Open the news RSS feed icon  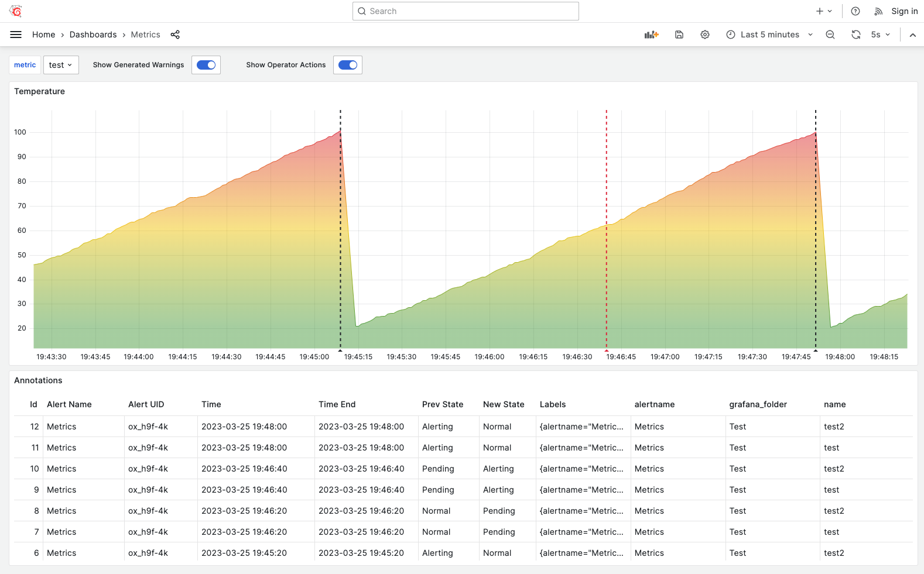(878, 11)
